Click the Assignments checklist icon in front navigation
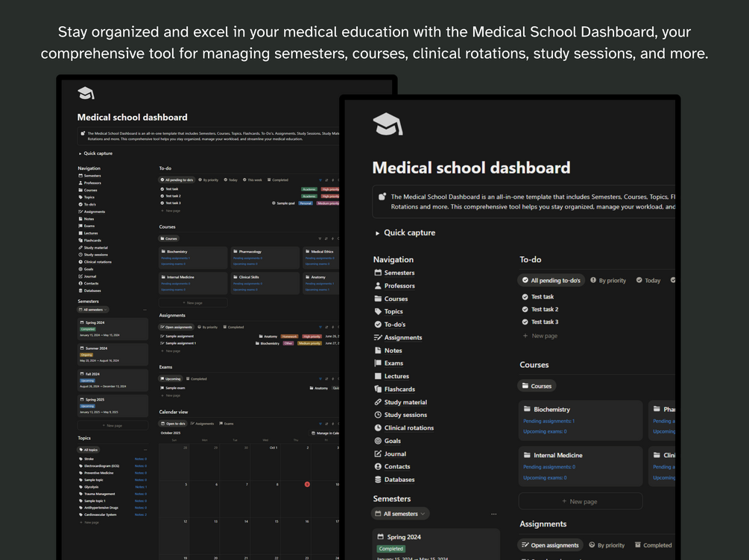Viewport: 749px width, 560px height. pos(378,337)
